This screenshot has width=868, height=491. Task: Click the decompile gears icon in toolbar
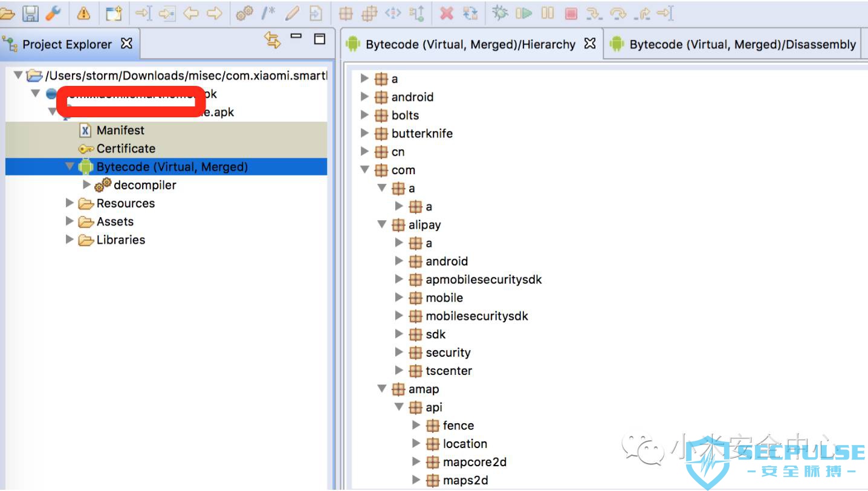pyautogui.click(x=244, y=13)
